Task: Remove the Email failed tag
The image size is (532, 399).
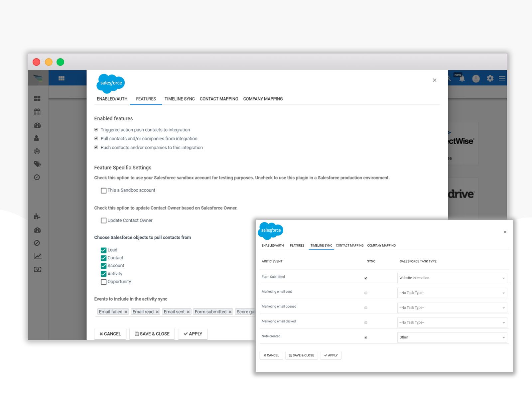Action: (x=126, y=312)
